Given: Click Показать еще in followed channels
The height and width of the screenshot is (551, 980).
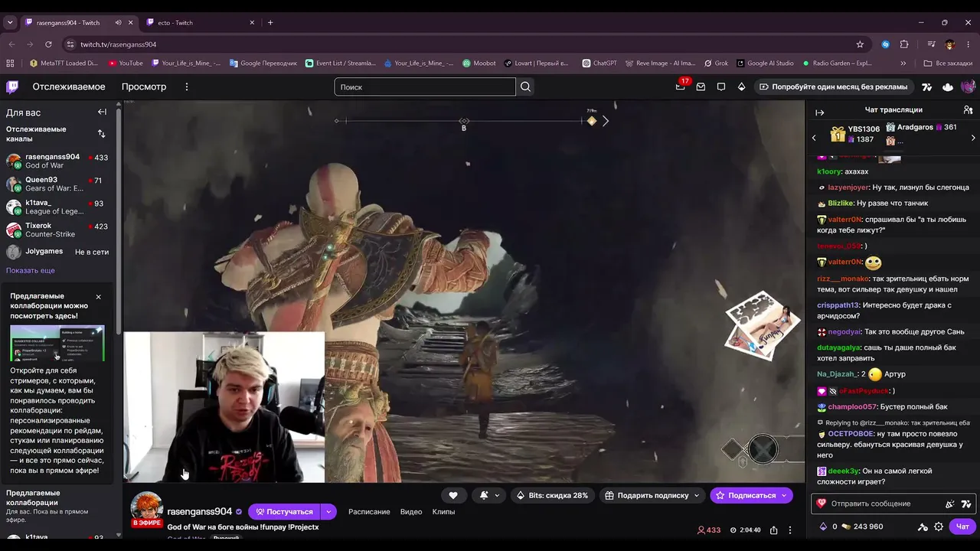Looking at the screenshot, I should [31, 270].
